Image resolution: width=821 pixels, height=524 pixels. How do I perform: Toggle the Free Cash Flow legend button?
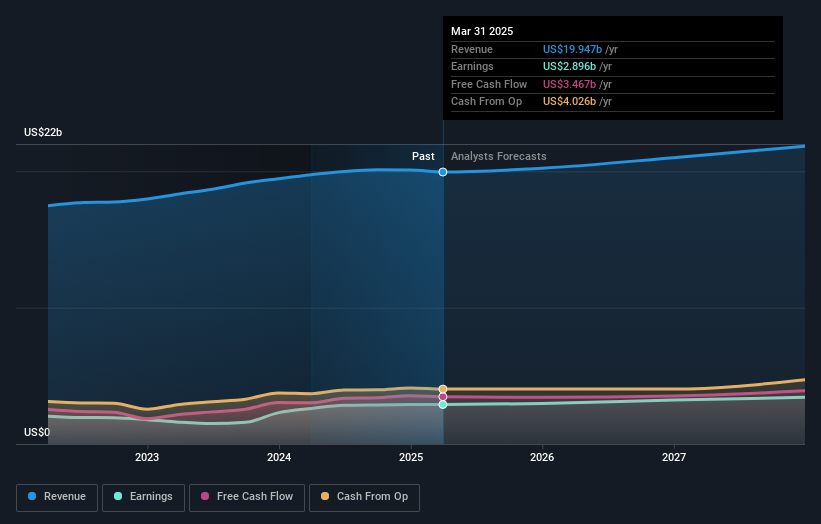pos(247,497)
